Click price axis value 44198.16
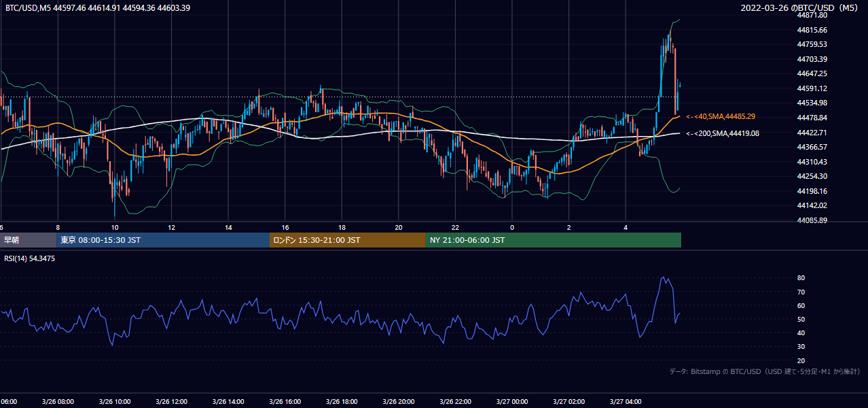This screenshot has width=868, height=408. coord(812,191)
